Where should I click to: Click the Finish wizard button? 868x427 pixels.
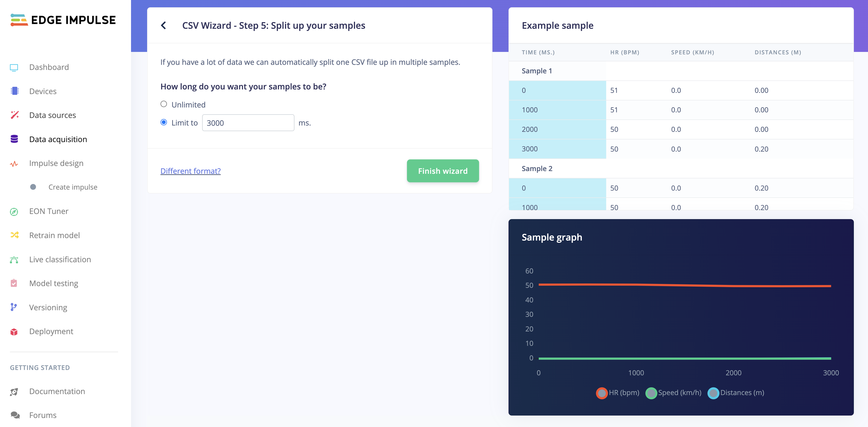click(x=443, y=171)
